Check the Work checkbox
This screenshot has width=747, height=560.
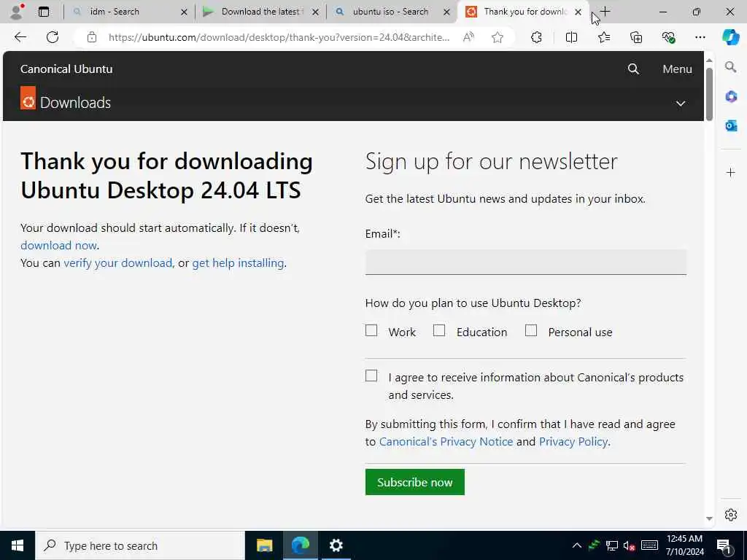tap(371, 330)
